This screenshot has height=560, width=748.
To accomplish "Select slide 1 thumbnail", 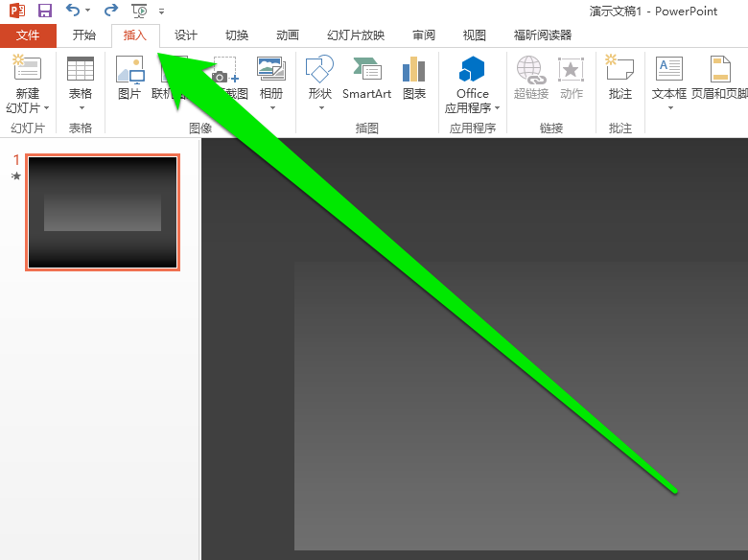I will tap(103, 212).
